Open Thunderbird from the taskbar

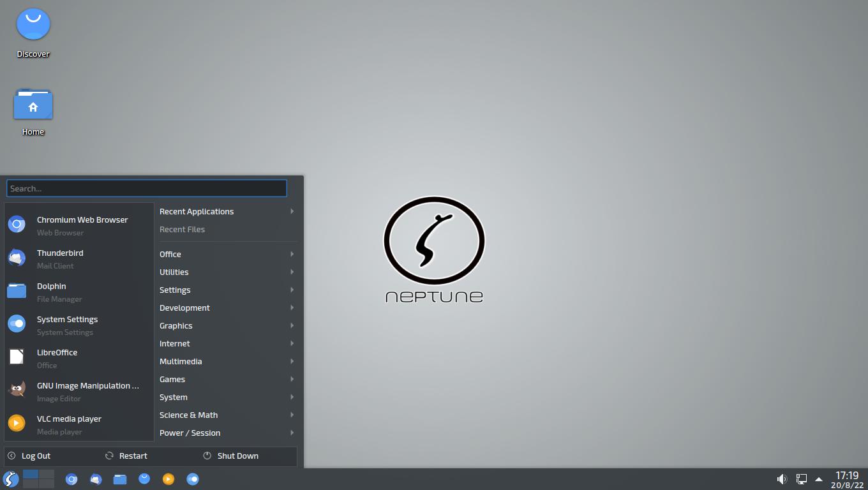click(96, 479)
